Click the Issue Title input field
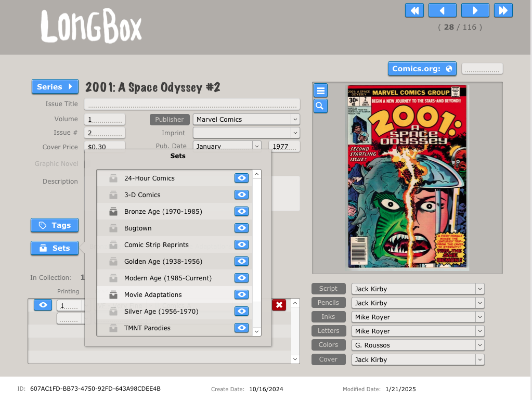The width and height of the screenshot is (532, 400). (x=192, y=104)
